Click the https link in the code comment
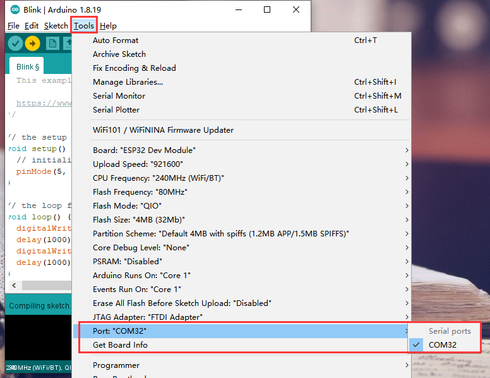The height and width of the screenshot is (378, 490). point(44,103)
